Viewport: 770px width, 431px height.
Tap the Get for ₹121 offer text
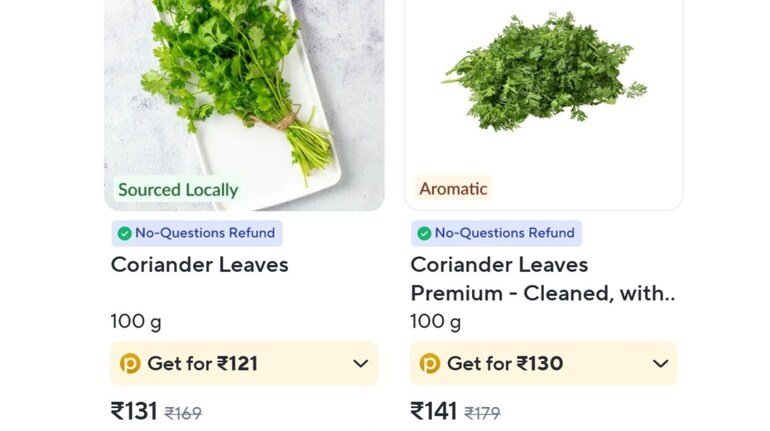click(x=203, y=364)
